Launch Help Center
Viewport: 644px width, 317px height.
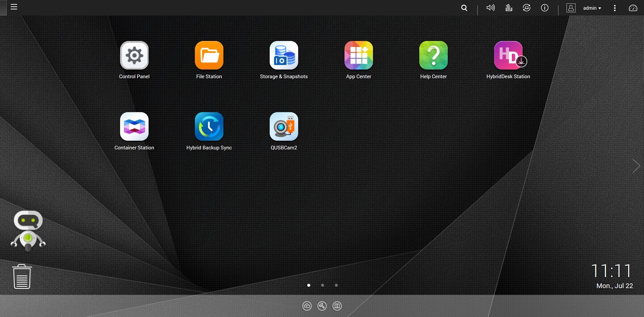[433, 56]
